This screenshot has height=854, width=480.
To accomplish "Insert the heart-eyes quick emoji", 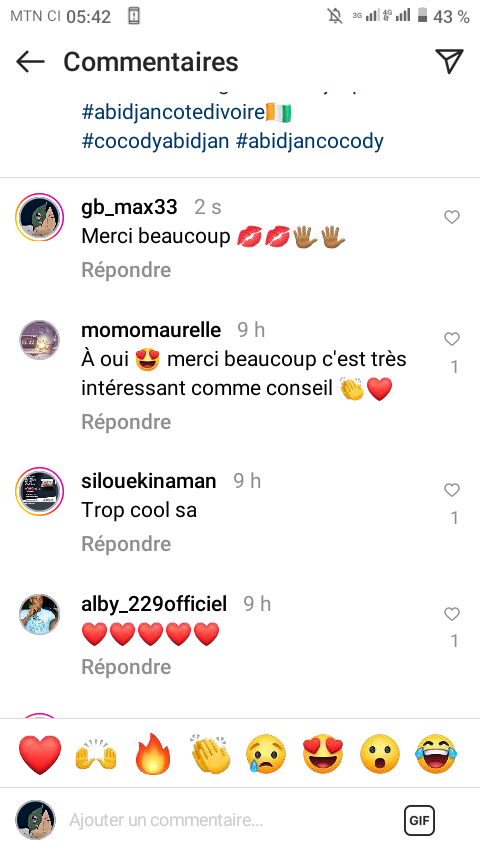I will tap(323, 754).
